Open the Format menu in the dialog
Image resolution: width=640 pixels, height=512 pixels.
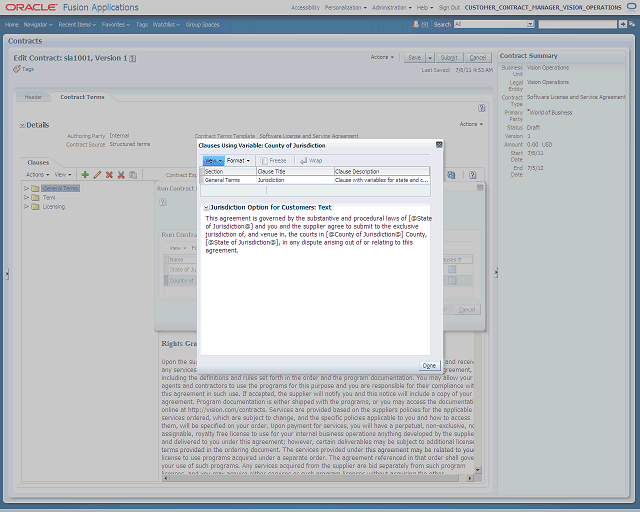pyautogui.click(x=238, y=161)
